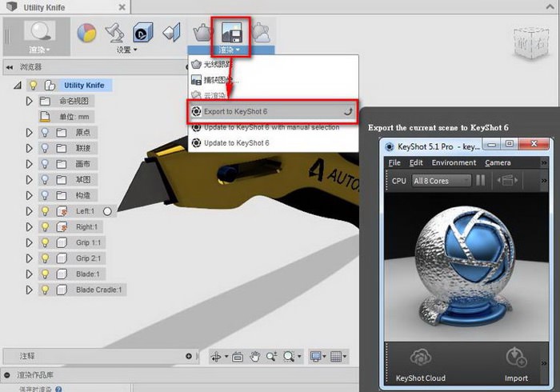Toggle visibility bulb of 构造 folder
The height and width of the screenshot is (392, 560).
(x=45, y=195)
